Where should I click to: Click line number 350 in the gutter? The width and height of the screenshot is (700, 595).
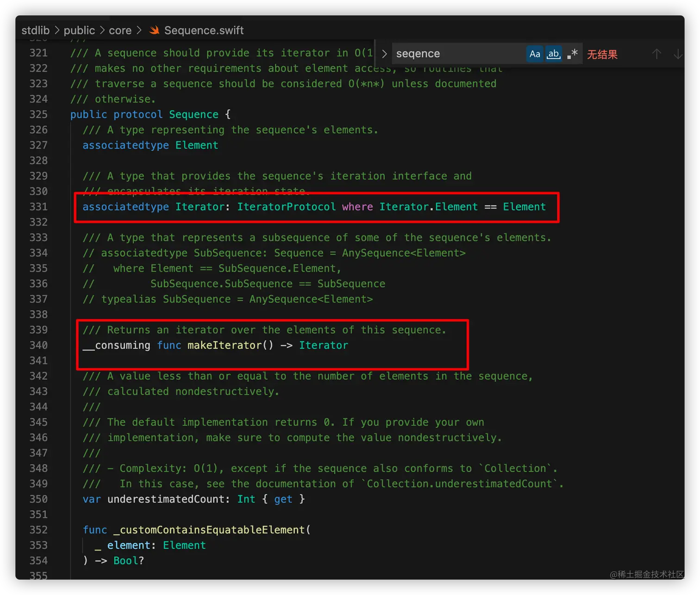click(x=38, y=499)
